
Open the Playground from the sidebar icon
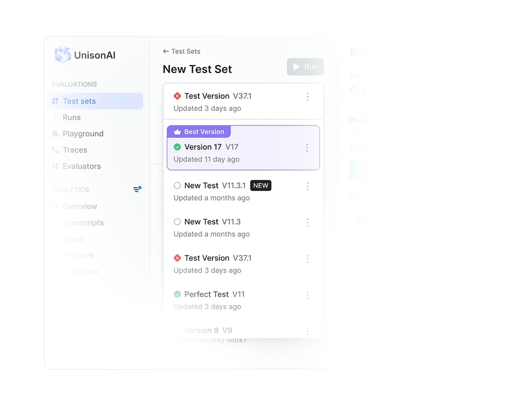(55, 134)
